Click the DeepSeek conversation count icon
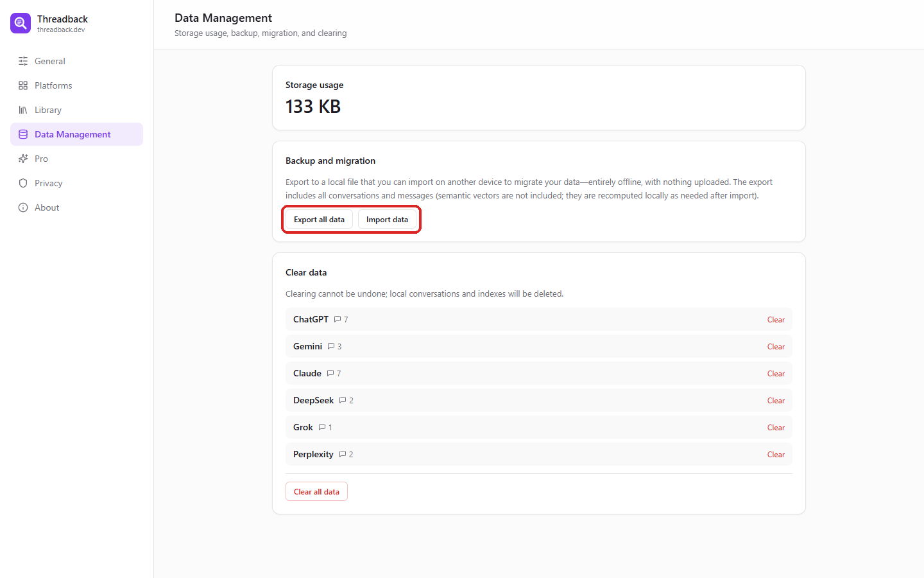Viewport: 924px width, 578px height. pos(343,400)
